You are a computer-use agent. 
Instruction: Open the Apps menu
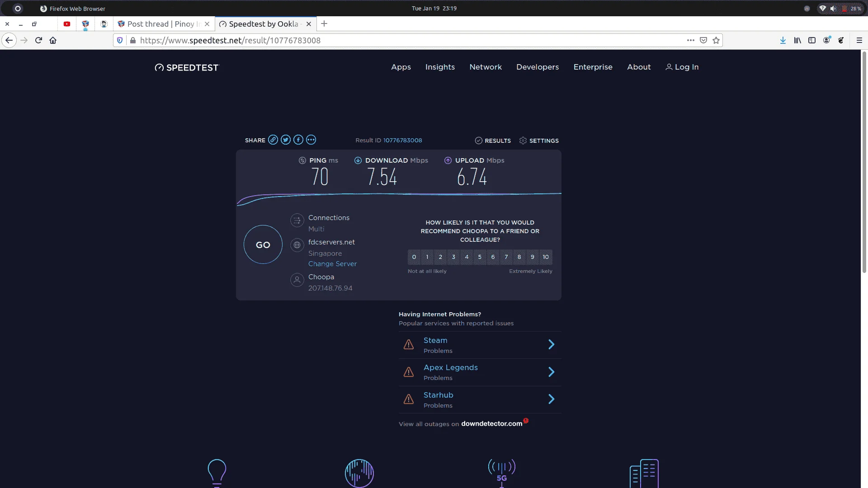[401, 67]
